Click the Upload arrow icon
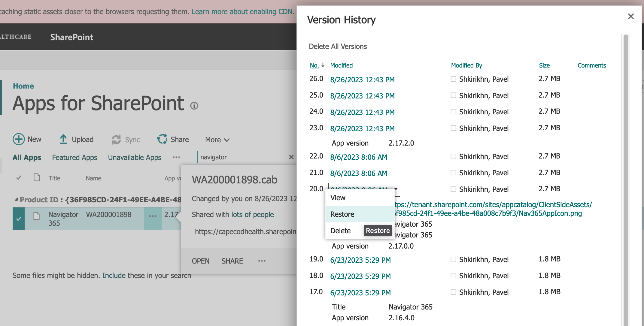The width and height of the screenshot is (644, 326). (63, 139)
